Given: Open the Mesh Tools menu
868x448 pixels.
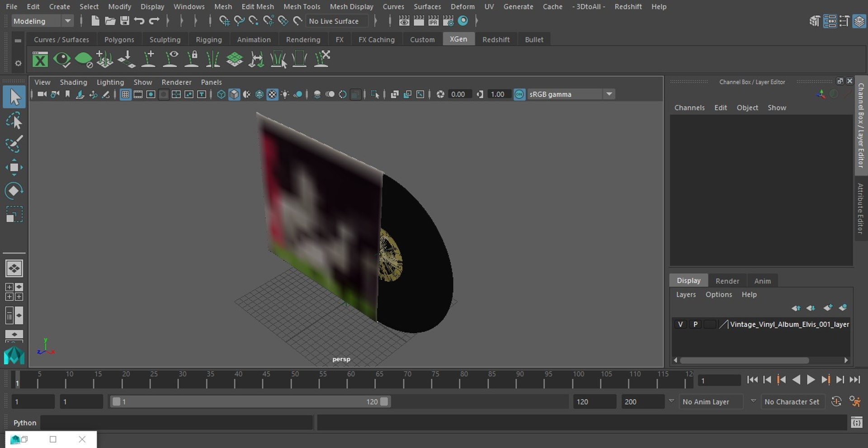Looking at the screenshot, I should pyautogui.click(x=302, y=7).
